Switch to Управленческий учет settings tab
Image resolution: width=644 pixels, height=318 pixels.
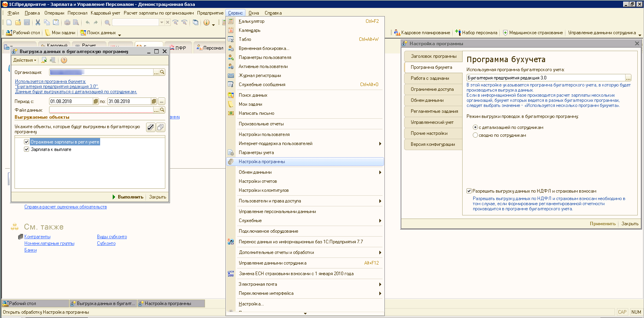click(433, 122)
